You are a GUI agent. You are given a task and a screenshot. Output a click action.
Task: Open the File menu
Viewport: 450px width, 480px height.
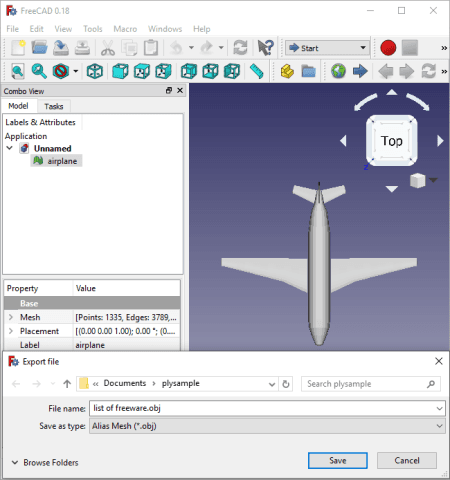(13, 29)
